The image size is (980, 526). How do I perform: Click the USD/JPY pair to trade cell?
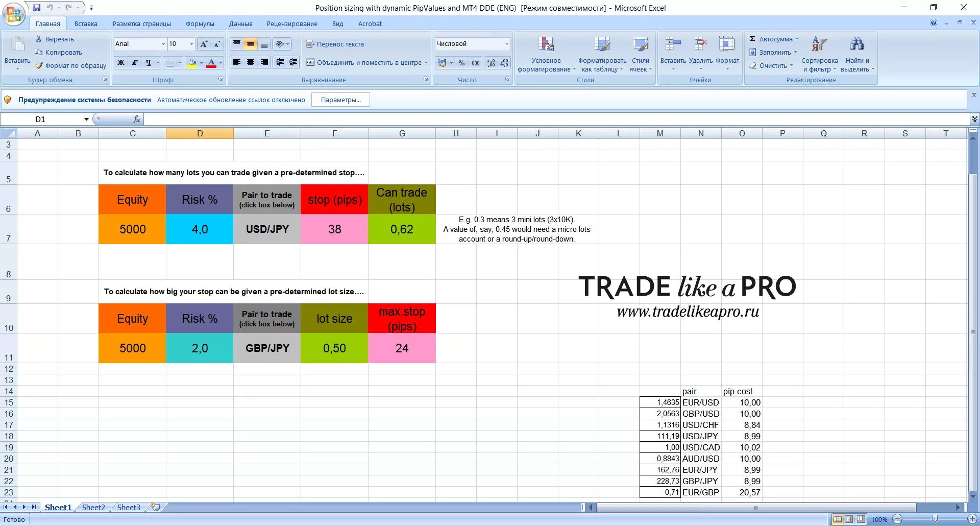(x=267, y=229)
